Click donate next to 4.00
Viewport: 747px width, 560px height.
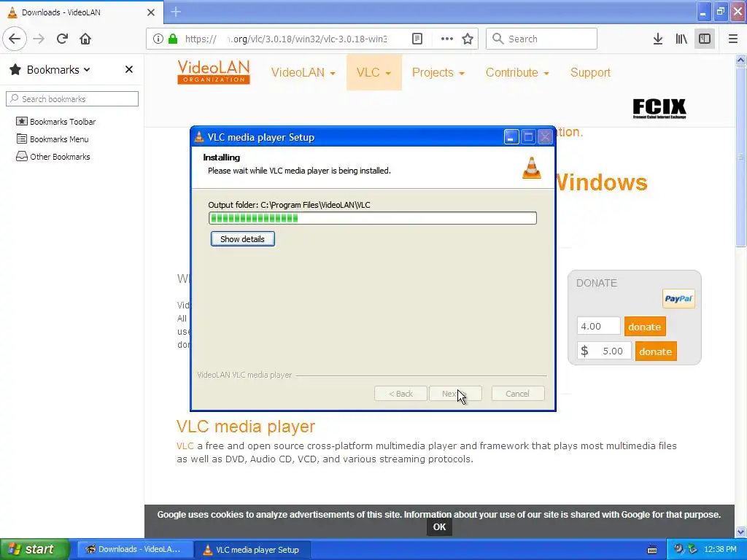pyautogui.click(x=645, y=327)
